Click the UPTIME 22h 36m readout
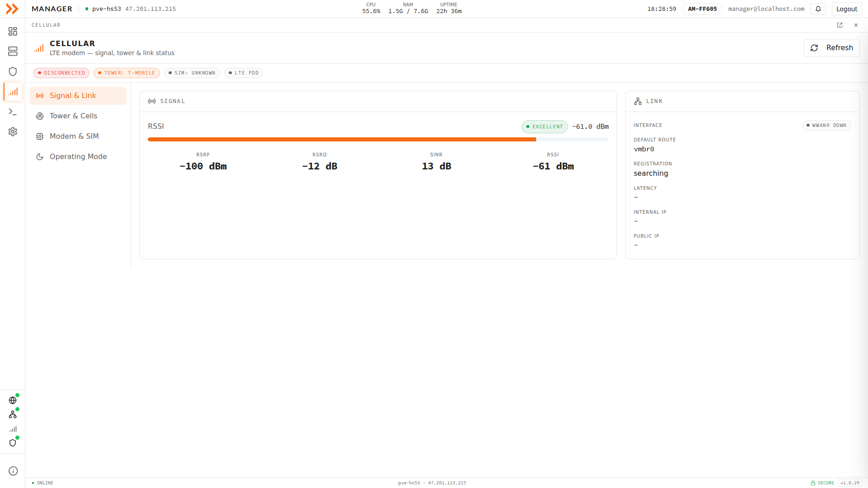 (448, 8)
